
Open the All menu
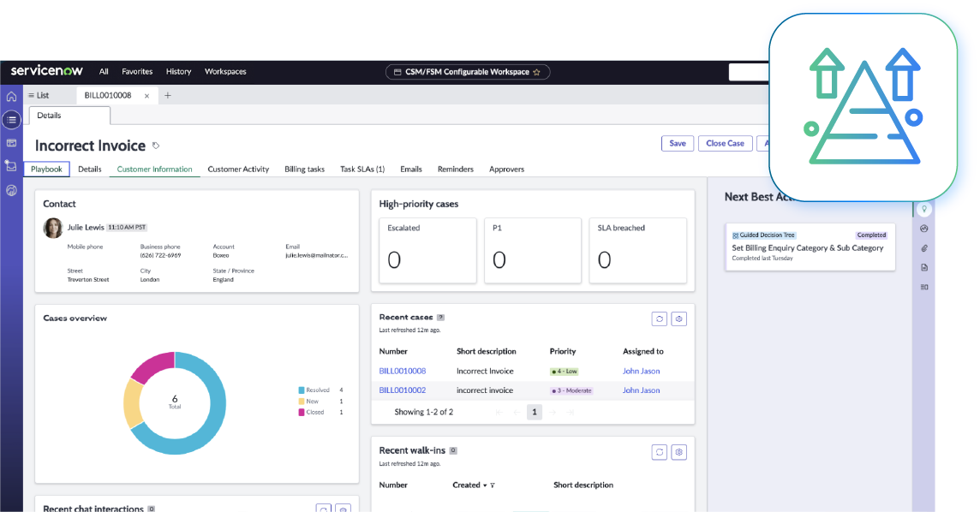104,72
